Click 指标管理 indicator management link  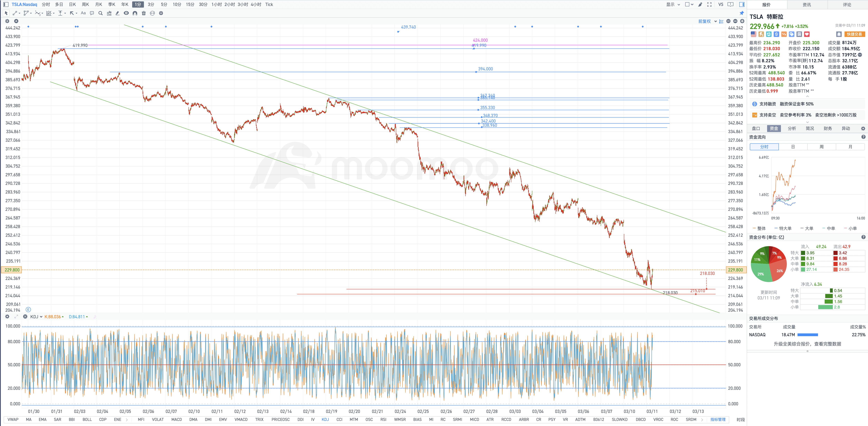coord(718,419)
